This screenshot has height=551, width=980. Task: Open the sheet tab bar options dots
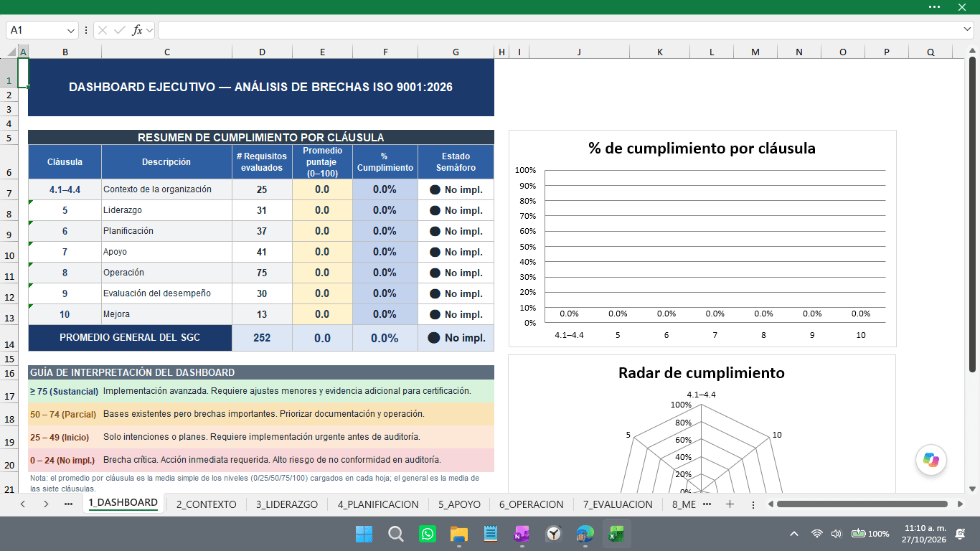pos(753,504)
